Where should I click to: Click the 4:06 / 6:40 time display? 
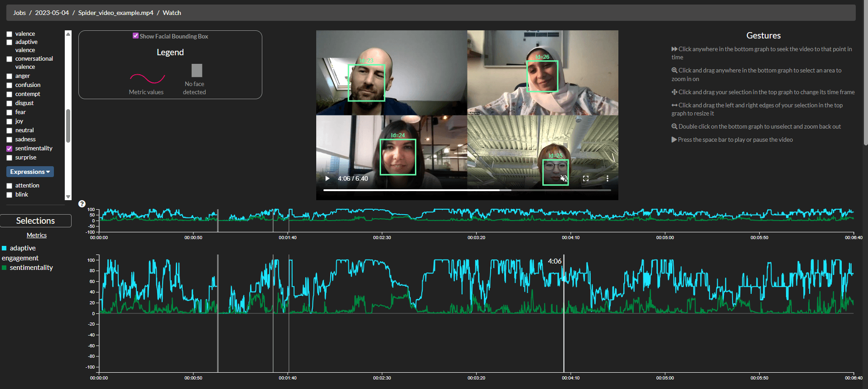353,178
